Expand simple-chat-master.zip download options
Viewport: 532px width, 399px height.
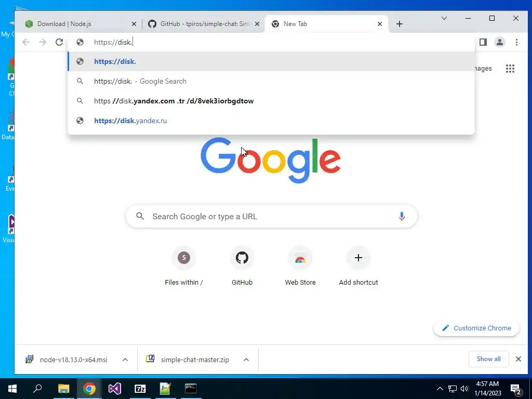[246, 360]
